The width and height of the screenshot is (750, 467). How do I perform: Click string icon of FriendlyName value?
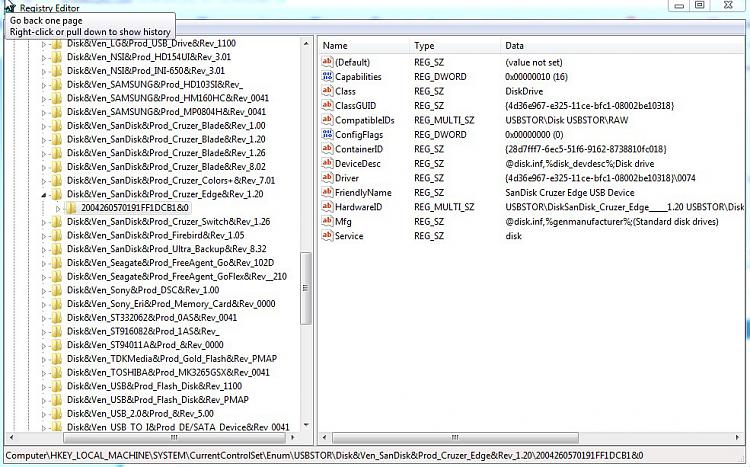click(327, 192)
